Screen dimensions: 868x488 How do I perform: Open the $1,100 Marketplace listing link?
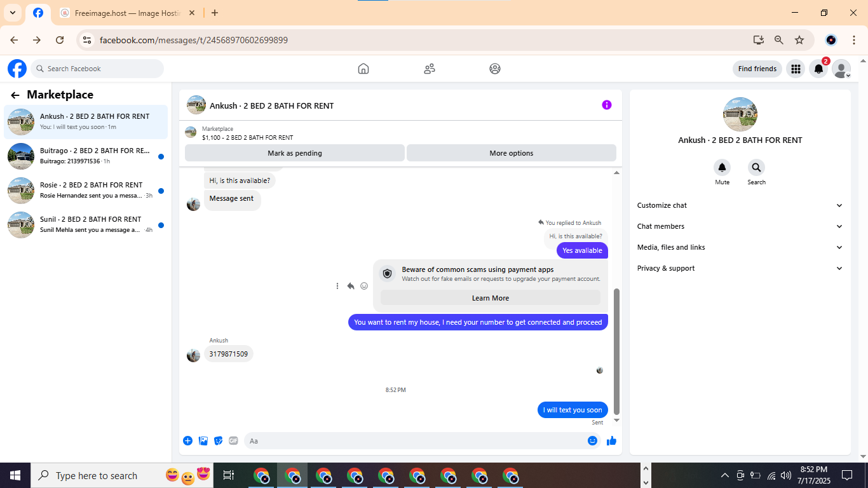click(247, 137)
